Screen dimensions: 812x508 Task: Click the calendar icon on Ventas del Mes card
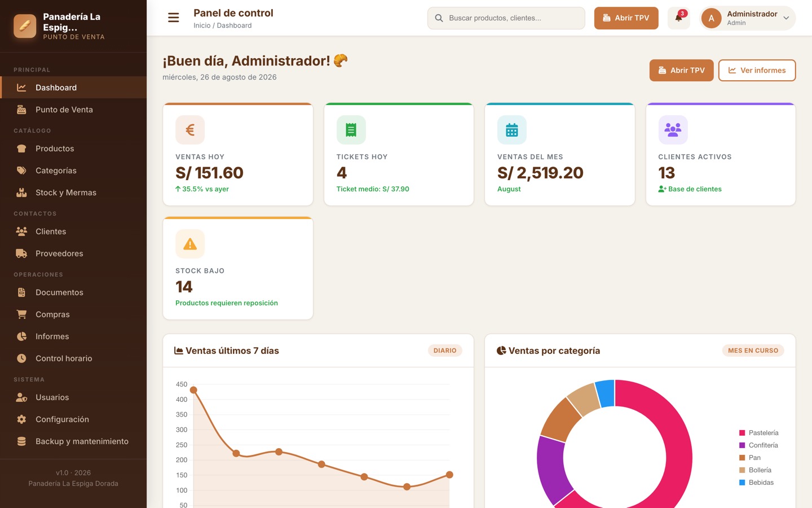click(512, 130)
